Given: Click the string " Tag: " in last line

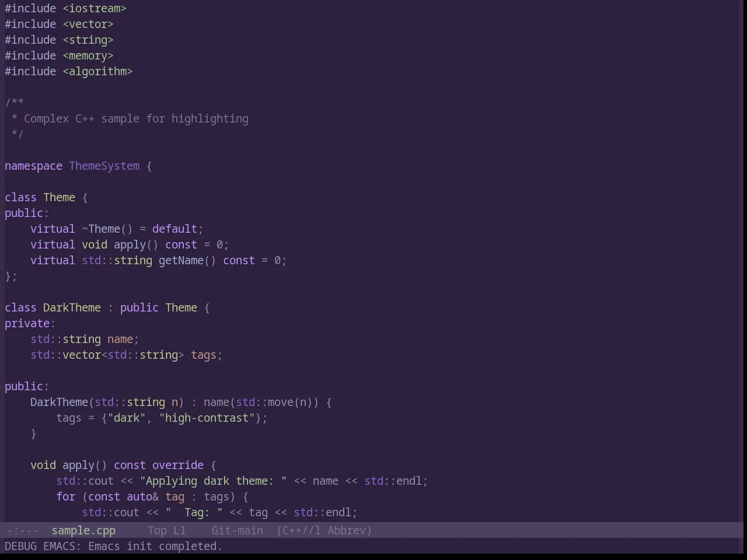Looking at the screenshot, I should coord(194,512).
